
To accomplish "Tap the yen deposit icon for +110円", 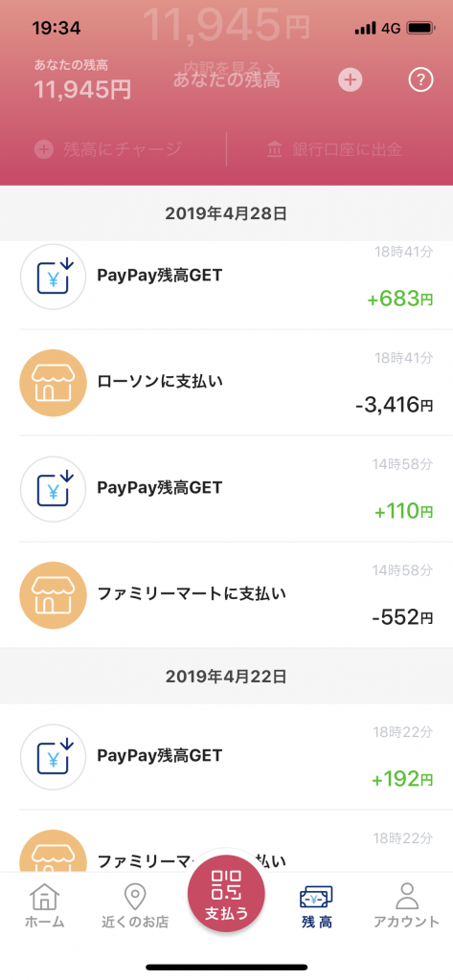I will click(x=54, y=488).
